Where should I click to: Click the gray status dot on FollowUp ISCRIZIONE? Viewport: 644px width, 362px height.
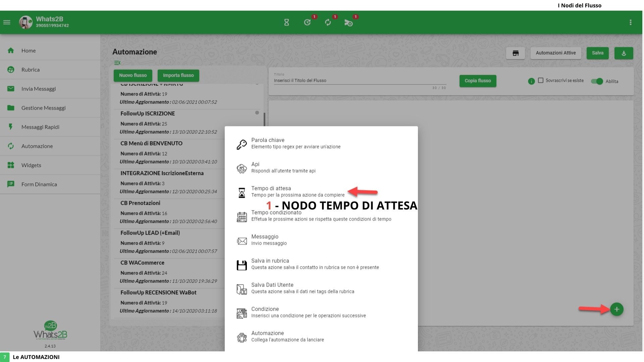tap(257, 113)
